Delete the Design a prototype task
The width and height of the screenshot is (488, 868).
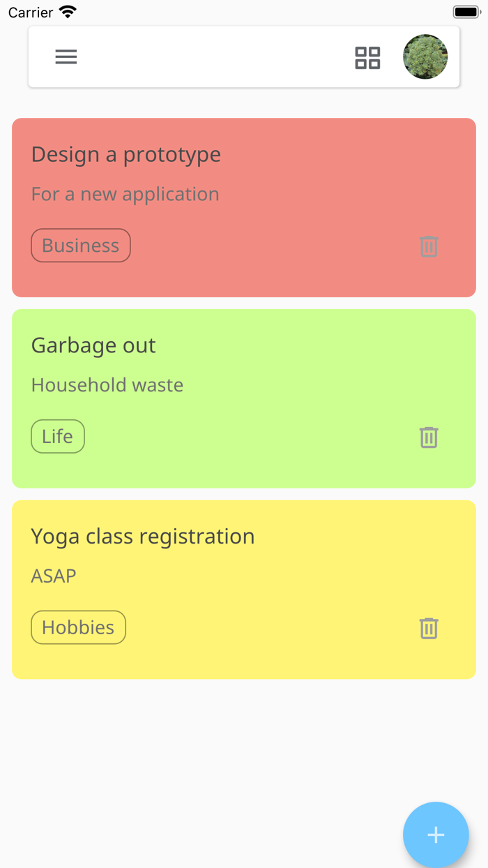428,246
